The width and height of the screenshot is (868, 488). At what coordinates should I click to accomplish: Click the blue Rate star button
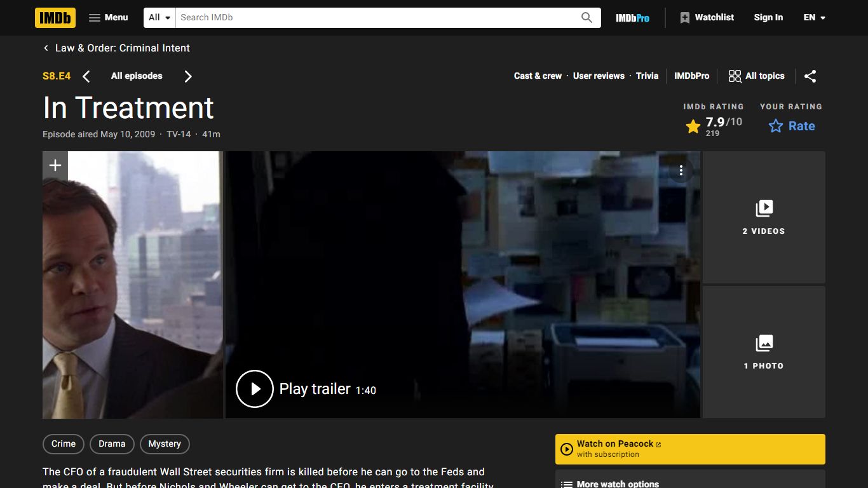point(791,126)
